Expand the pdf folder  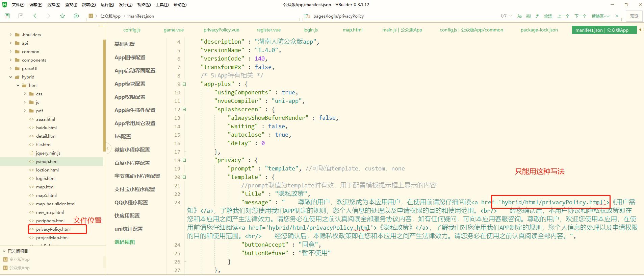[25, 111]
